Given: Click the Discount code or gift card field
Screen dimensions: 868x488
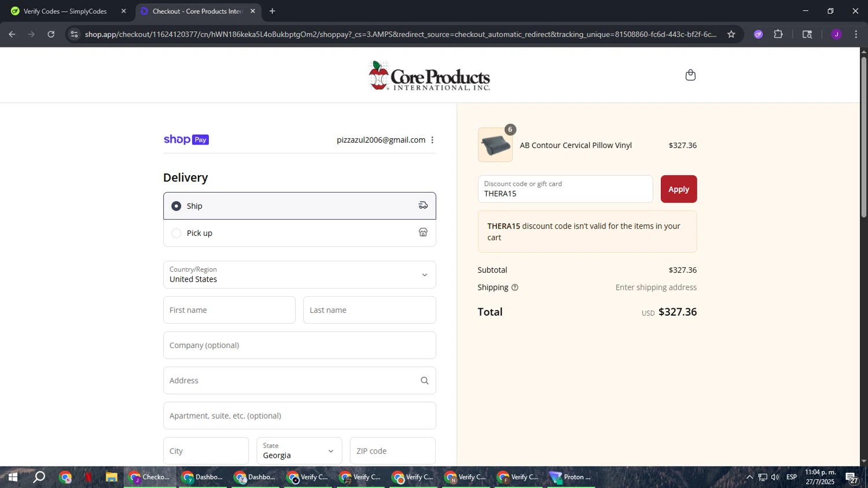Looking at the screenshot, I should (x=565, y=189).
